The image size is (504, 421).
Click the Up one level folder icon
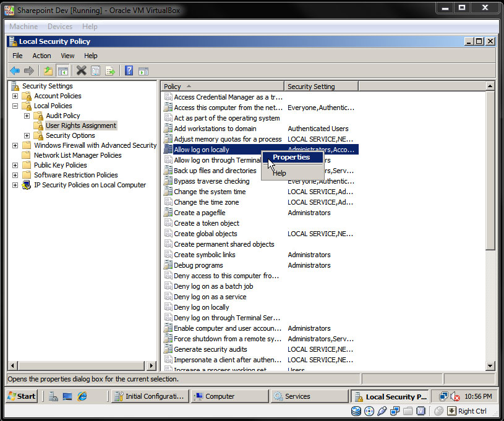tap(48, 70)
